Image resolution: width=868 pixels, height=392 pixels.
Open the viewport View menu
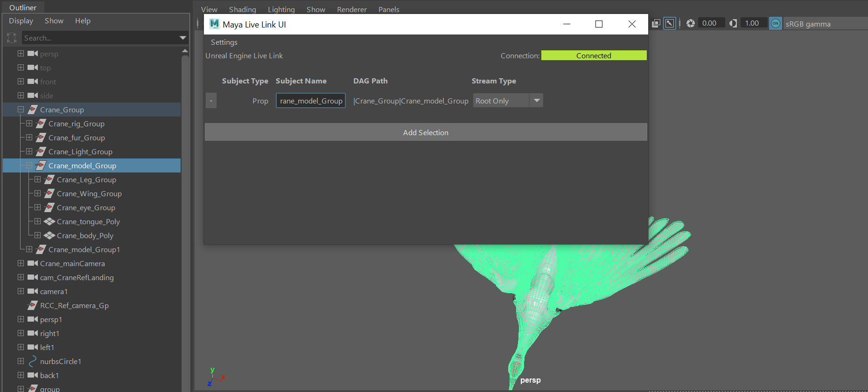point(209,9)
